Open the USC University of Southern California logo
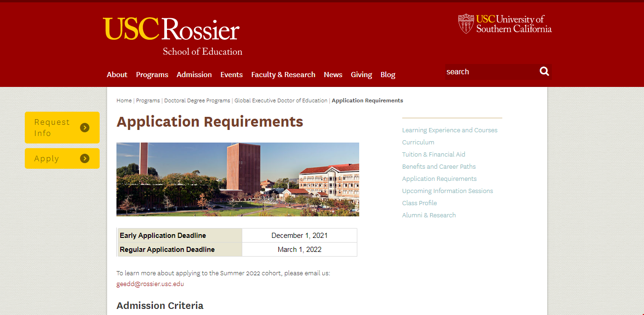 [505, 24]
